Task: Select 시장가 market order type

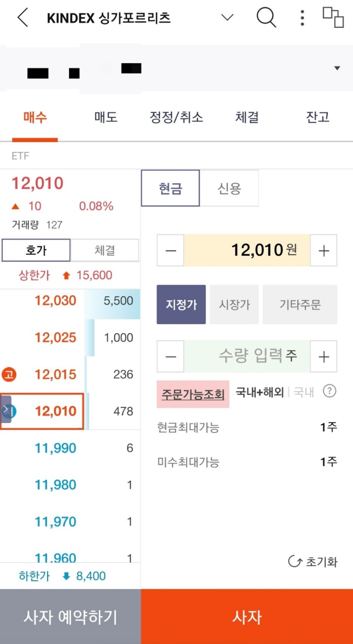Action: point(234,304)
